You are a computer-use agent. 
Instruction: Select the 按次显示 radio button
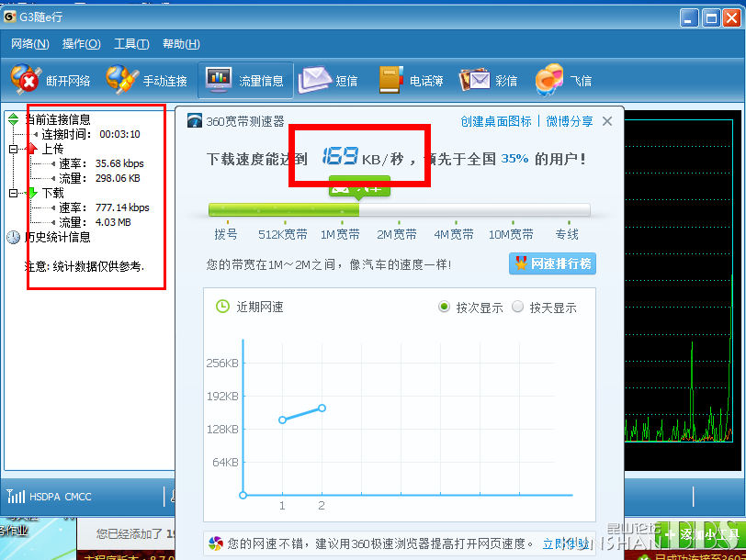(x=445, y=307)
